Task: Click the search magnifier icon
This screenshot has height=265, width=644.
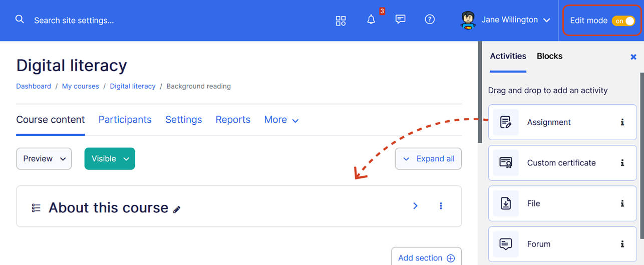Action: [20, 20]
